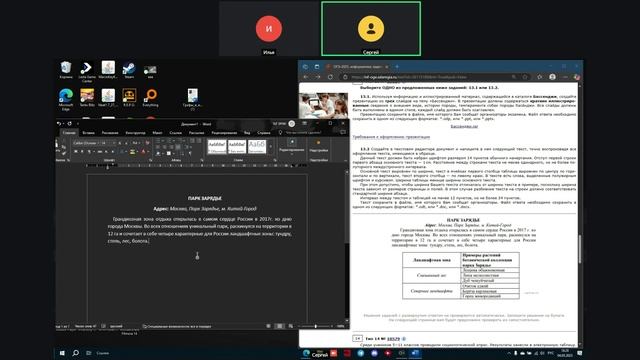Click Word account avatar in title bar

tap(291, 124)
